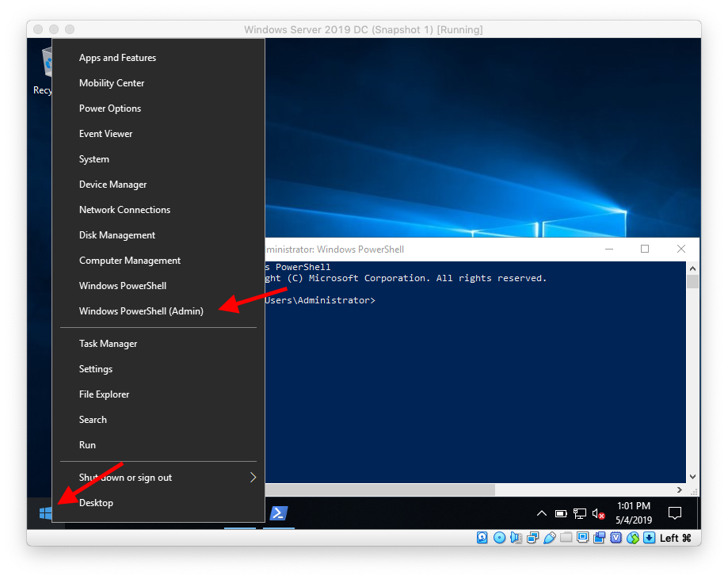Unmute the system volume in the tray
The image size is (728, 579).
[599, 513]
